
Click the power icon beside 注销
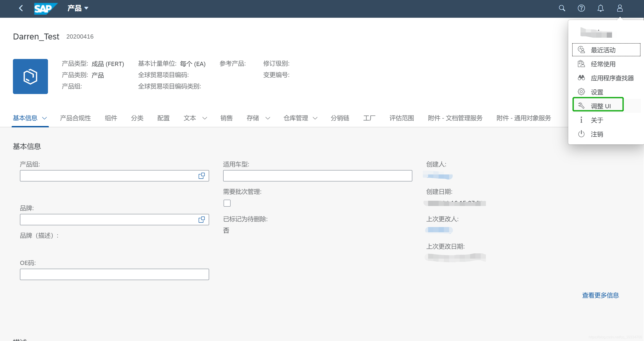pyautogui.click(x=581, y=134)
